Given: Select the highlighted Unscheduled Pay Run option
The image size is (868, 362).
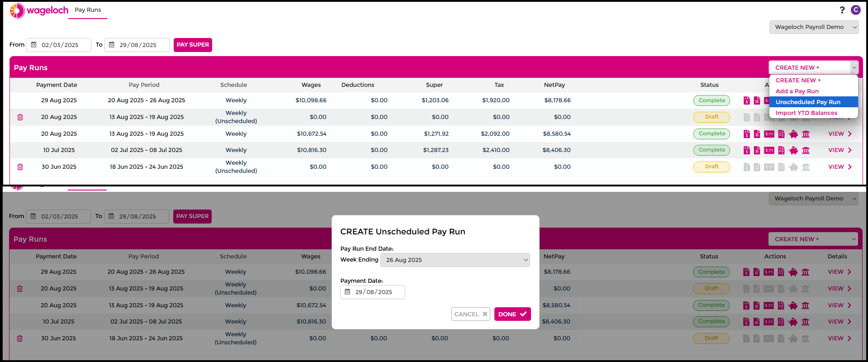Looking at the screenshot, I should click(808, 102).
